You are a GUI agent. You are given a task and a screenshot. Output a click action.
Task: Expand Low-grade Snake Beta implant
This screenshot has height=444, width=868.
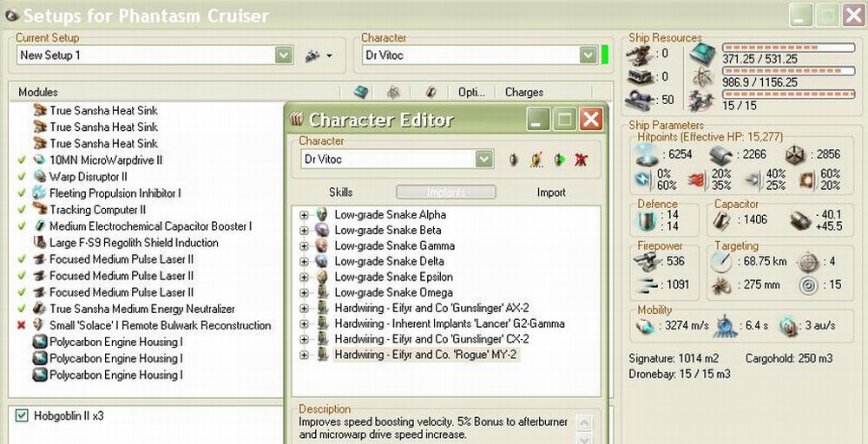304,231
